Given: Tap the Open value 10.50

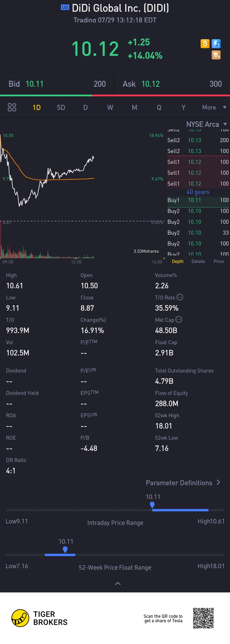Looking at the screenshot, I should pos(89,286).
